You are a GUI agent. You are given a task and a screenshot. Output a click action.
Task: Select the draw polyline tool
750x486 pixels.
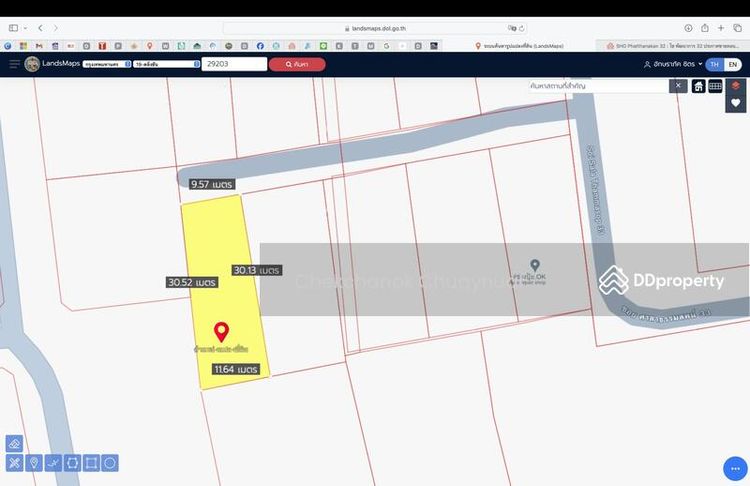(52, 463)
